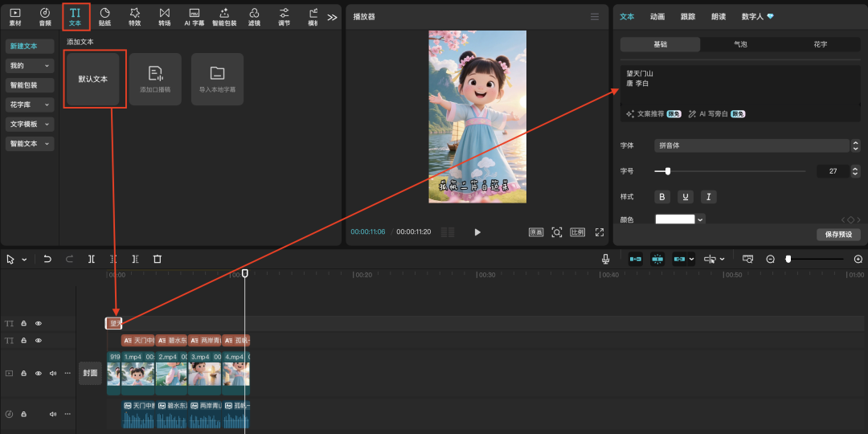Click the fullscreen icon in the player

[599, 232]
